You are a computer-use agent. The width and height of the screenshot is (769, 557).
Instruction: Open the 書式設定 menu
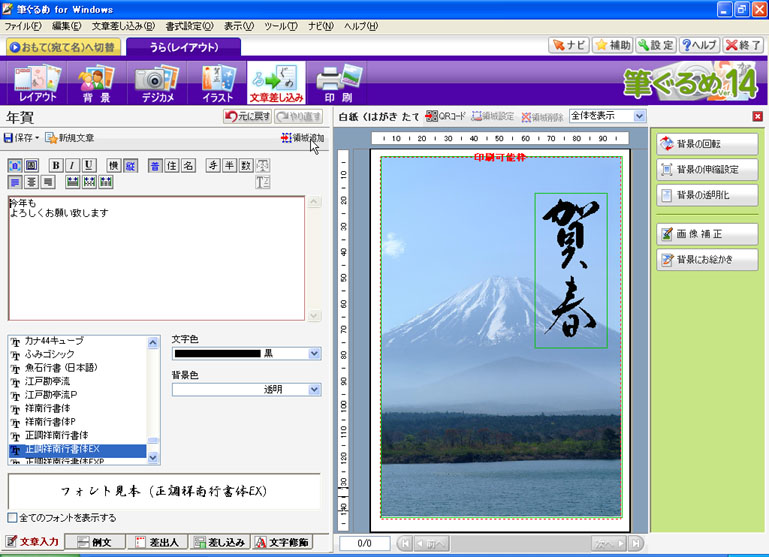pyautogui.click(x=189, y=25)
